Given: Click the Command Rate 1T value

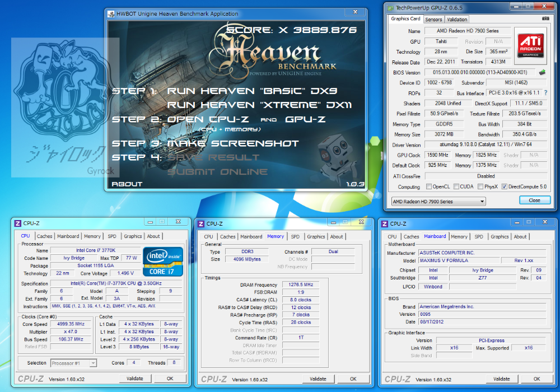Looking at the screenshot, I should (x=301, y=338).
